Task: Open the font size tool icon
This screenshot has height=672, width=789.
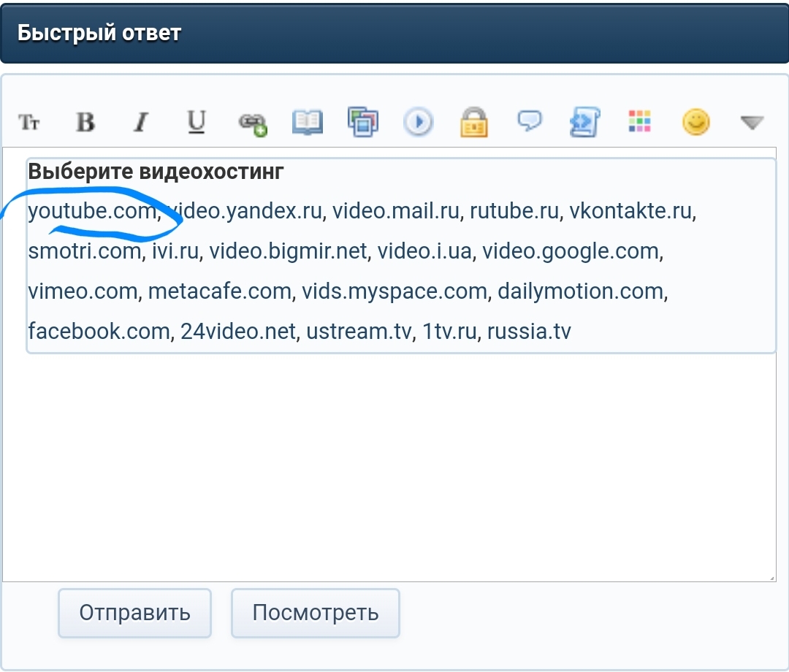Action: point(29,122)
